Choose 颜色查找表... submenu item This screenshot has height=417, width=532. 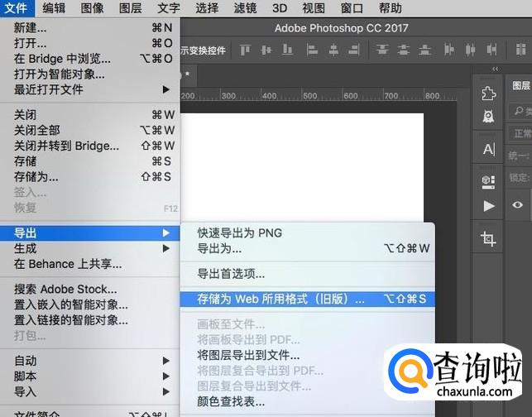coord(308,402)
